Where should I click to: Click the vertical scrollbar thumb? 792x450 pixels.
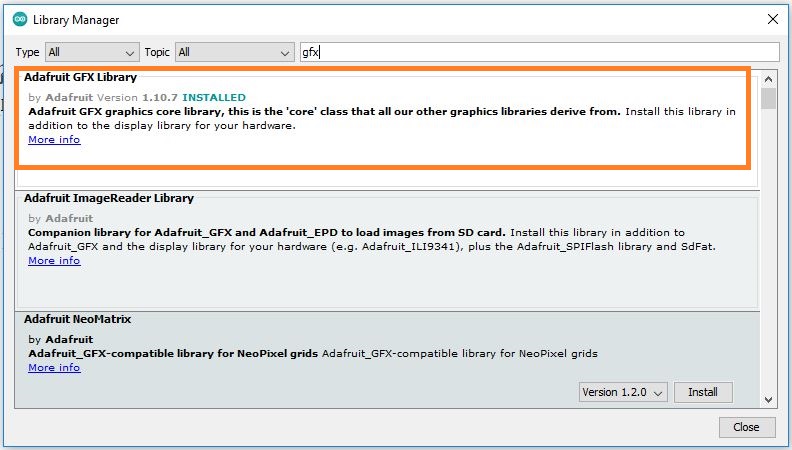(x=768, y=98)
